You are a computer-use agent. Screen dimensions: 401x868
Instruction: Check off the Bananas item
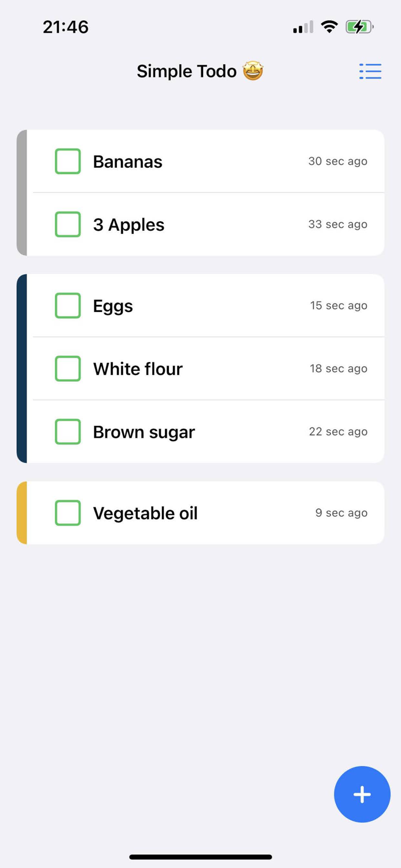68,161
